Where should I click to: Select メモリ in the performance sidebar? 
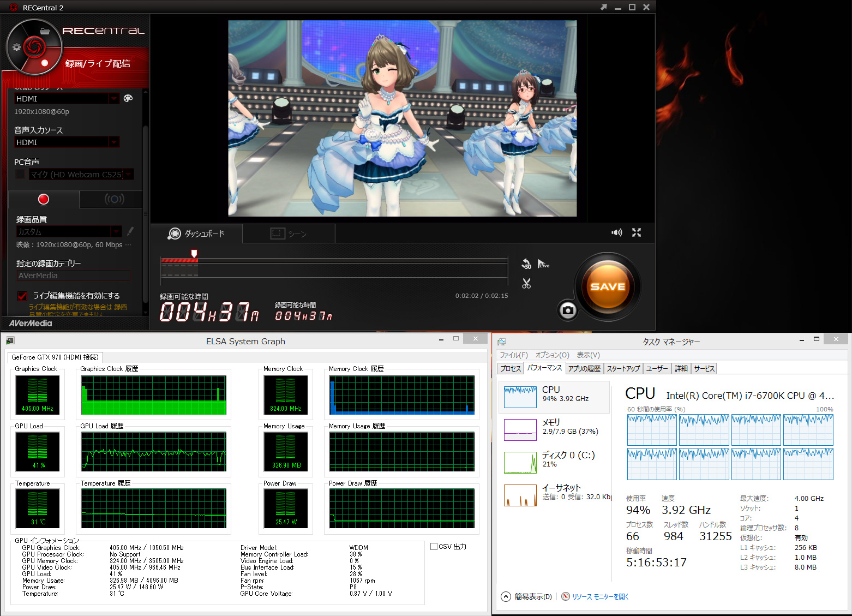pyautogui.click(x=554, y=429)
